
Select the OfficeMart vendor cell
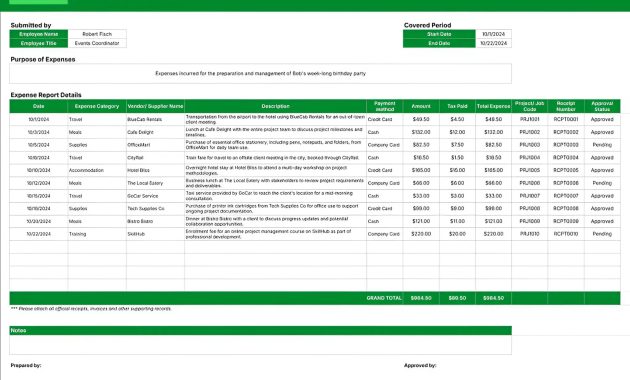(155, 145)
